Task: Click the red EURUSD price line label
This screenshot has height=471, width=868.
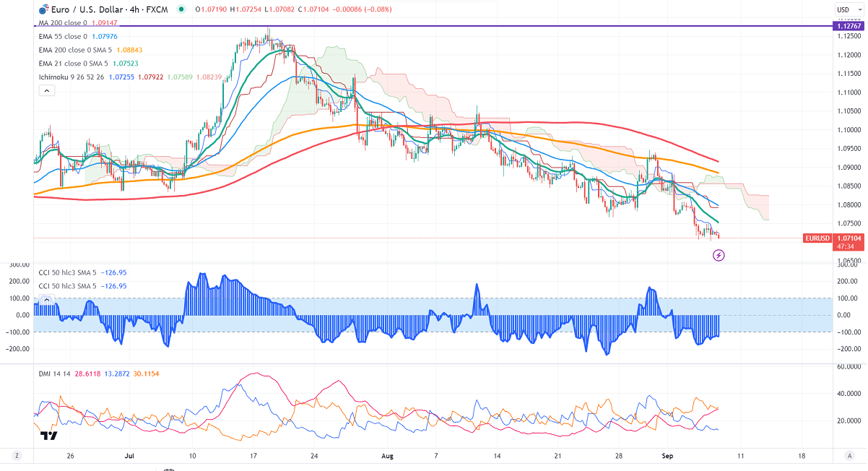Action: click(817, 238)
